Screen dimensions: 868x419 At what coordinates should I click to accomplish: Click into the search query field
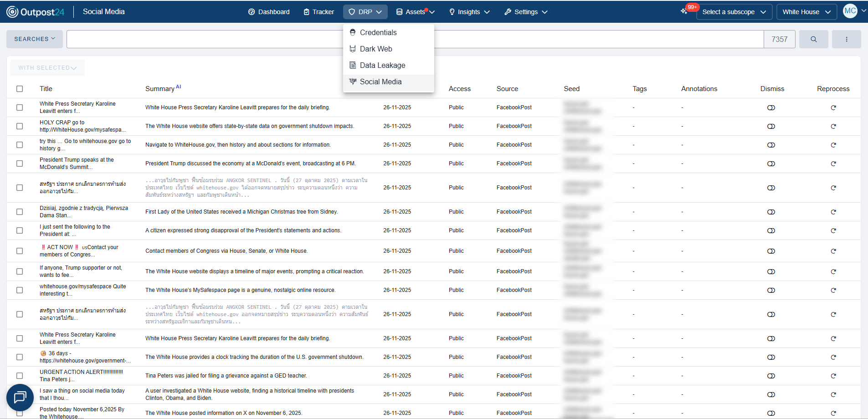(x=205, y=39)
